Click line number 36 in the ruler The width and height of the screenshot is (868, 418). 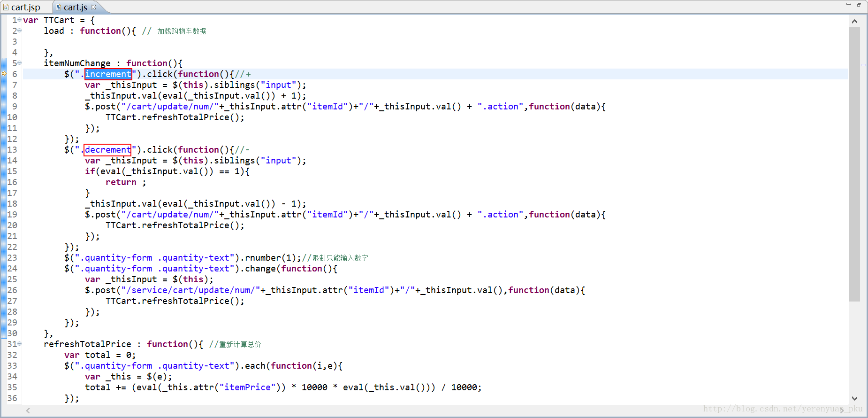tap(12, 398)
